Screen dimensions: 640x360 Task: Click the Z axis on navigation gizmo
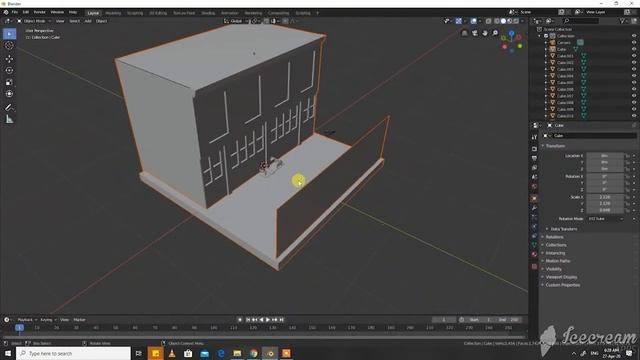click(x=511, y=34)
